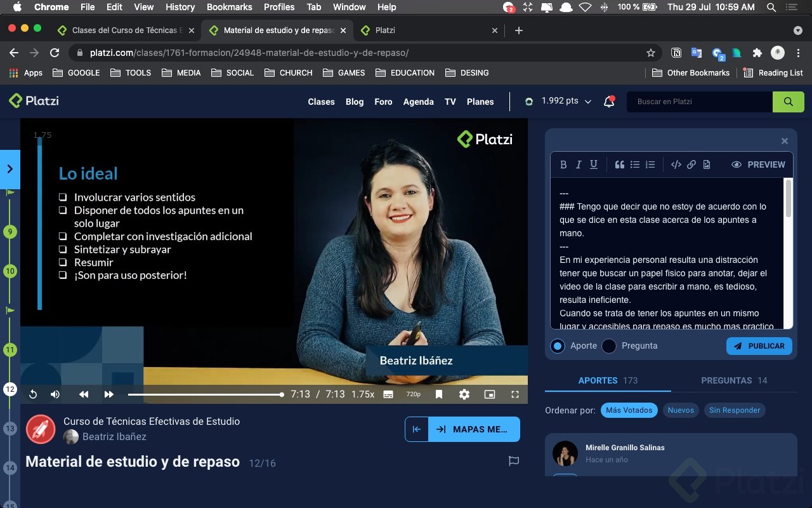Click the Platzi logo home link

(34, 100)
